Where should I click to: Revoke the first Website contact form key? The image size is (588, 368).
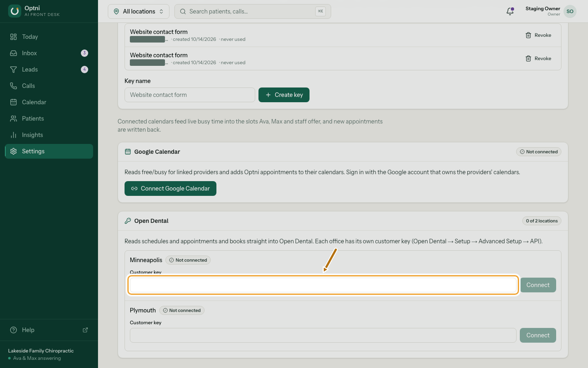tap(538, 35)
